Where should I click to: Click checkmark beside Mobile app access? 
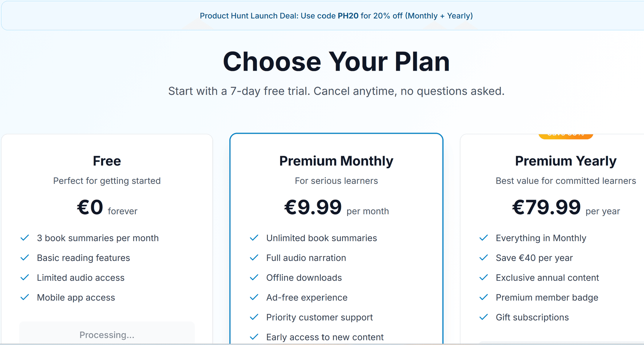[25, 297]
